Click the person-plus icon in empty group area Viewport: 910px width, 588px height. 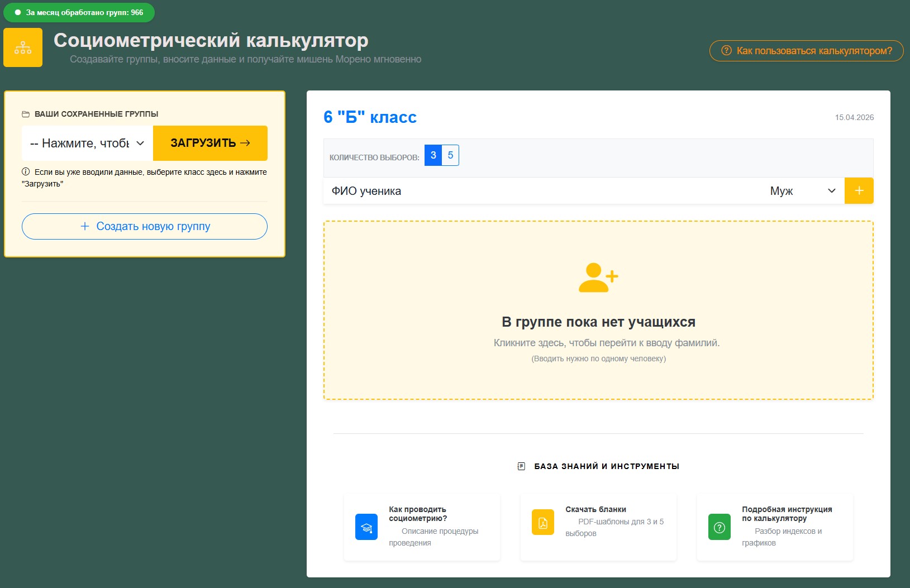pos(598,278)
